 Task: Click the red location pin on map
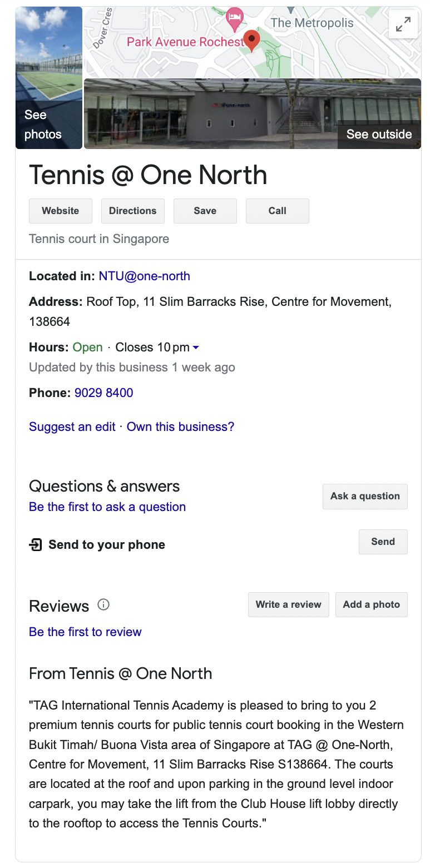click(x=252, y=40)
